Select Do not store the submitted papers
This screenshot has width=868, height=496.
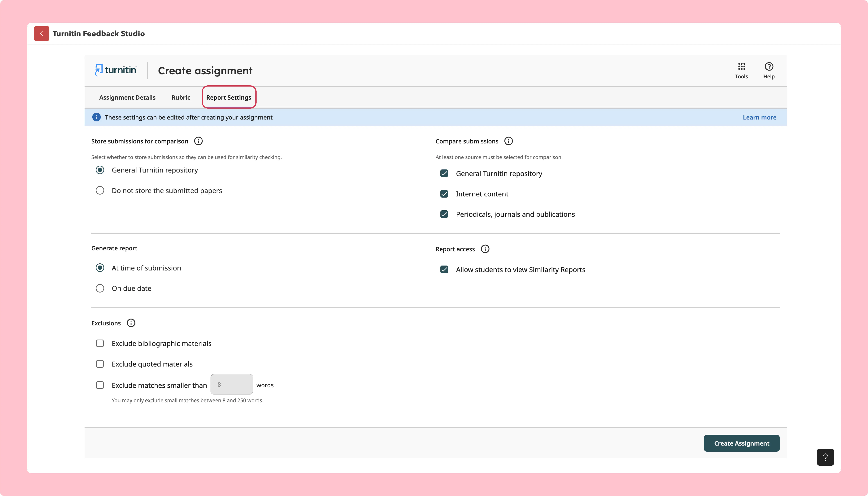click(x=100, y=190)
